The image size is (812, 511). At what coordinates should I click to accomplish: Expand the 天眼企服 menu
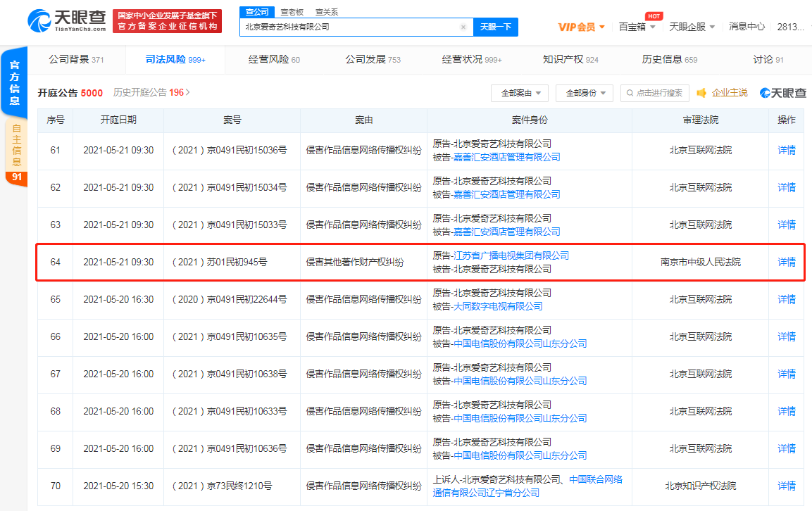click(x=692, y=27)
